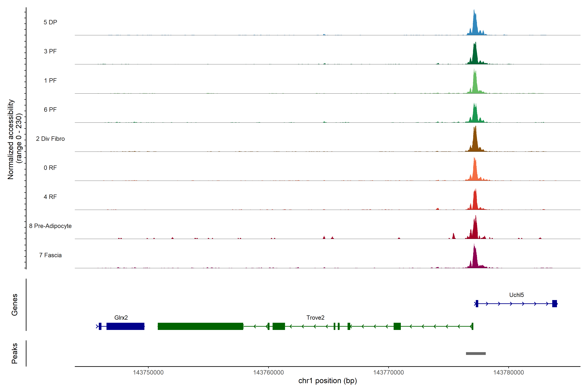
Task: Click the large blue Glrx2 exon block
Action: coord(125,326)
